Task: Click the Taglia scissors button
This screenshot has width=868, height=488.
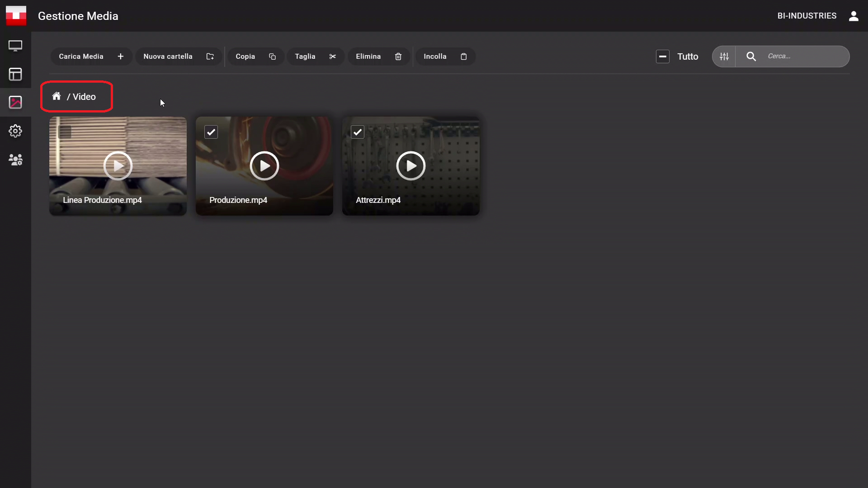Action: tap(315, 56)
